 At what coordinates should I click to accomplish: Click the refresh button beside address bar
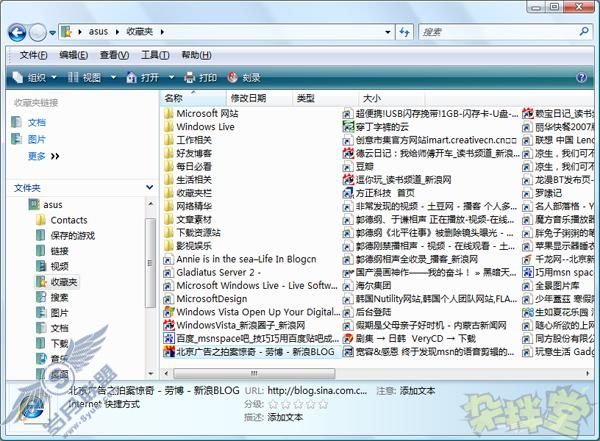[x=404, y=32]
